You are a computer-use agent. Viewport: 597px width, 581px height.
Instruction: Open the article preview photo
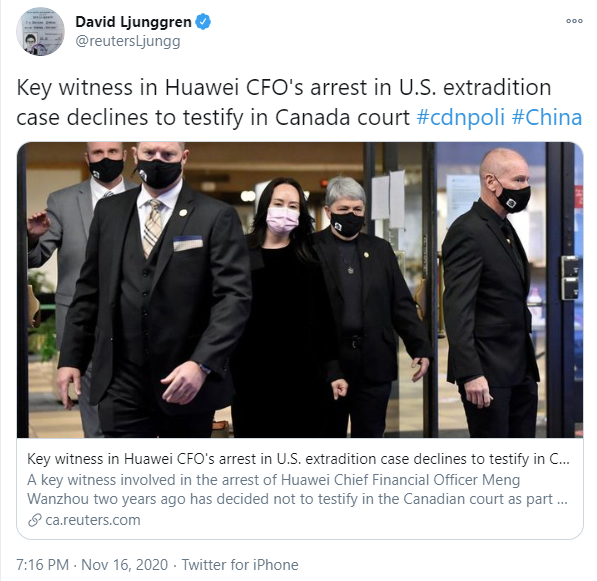[x=300, y=290]
